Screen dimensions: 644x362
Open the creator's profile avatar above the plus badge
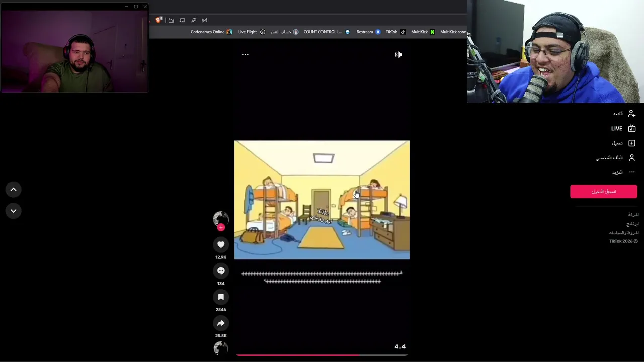[221, 218]
